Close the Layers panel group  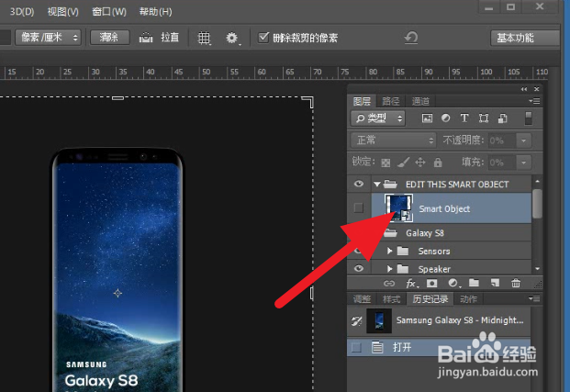tap(537, 89)
